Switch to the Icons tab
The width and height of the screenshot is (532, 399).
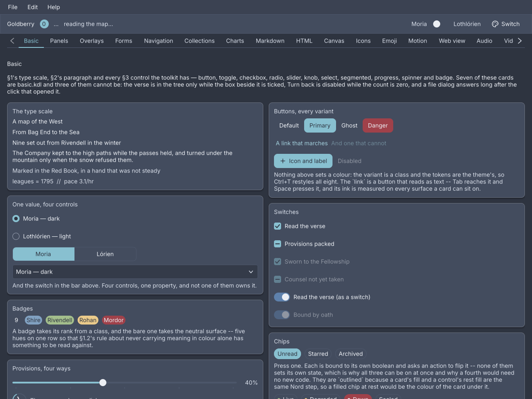[363, 41]
